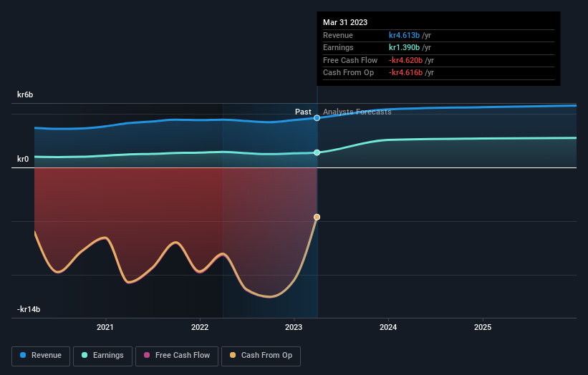
Task: Click the Mar 31 2023 tooltip header
Action: tap(345, 22)
